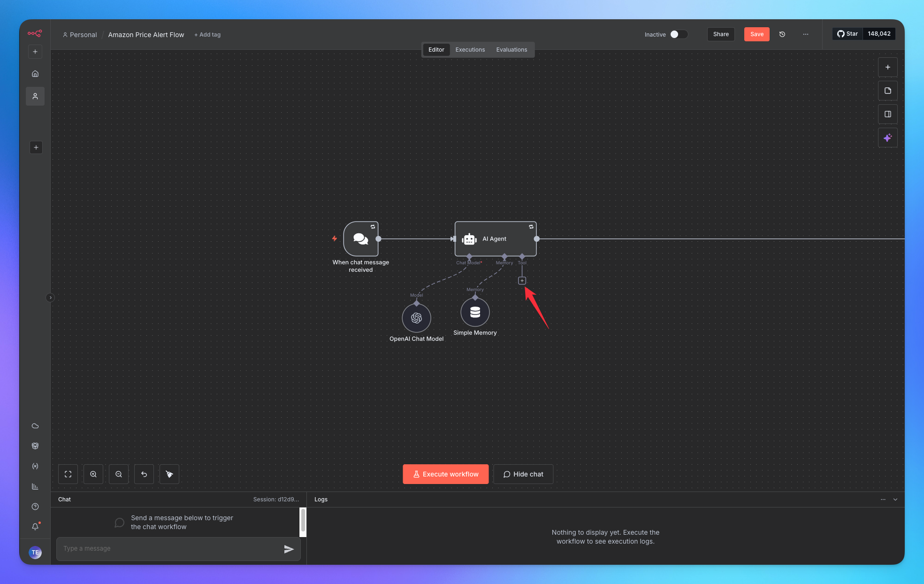Image resolution: width=924 pixels, height=584 pixels.
Task: Click the tidy up workflow icon
Action: point(169,474)
